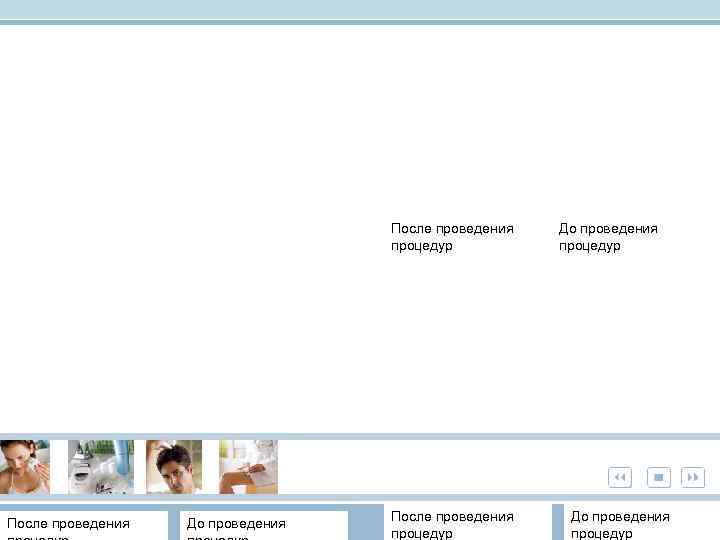Open the man touching his hair thumbnail
Image resolution: width=720 pixels, height=540 pixels.
tap(174, 467)
